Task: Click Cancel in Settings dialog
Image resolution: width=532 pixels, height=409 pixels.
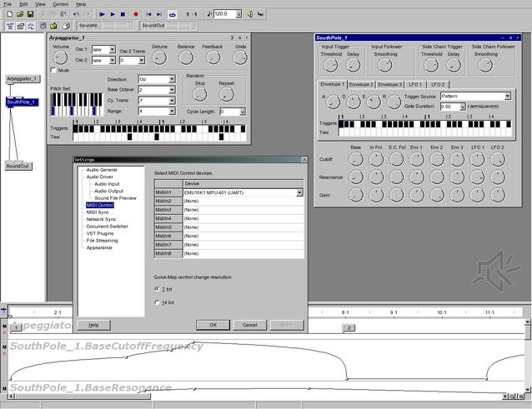Action: click(249, 325)
